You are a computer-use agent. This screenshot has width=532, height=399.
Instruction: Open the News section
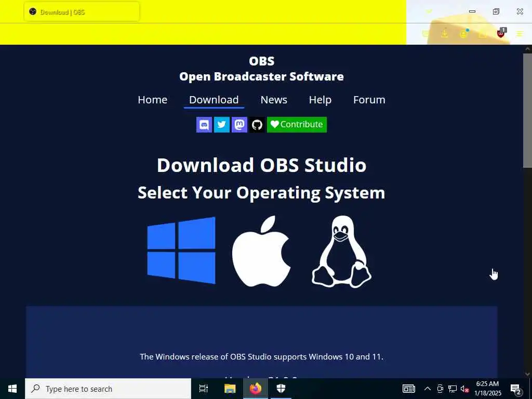pyautogui.click(x=274, y=100)
